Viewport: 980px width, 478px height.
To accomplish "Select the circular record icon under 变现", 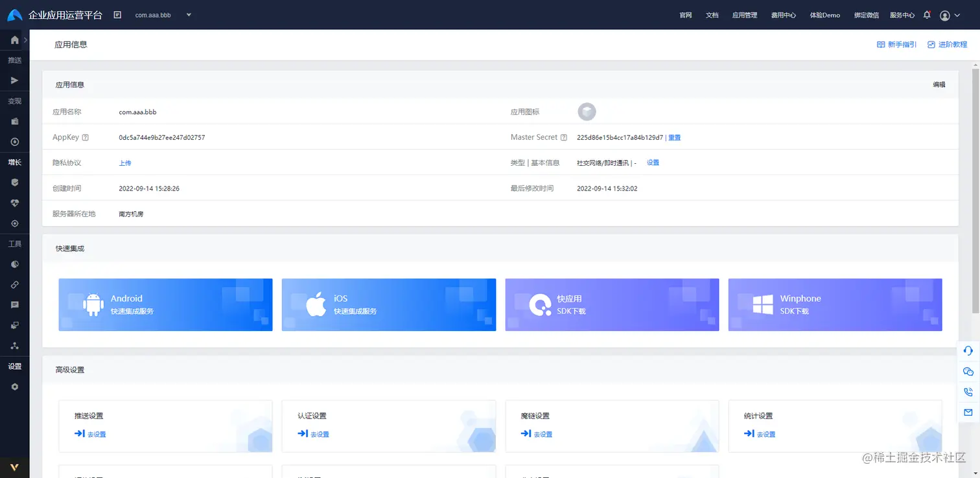I will click(x=14, y=142).
